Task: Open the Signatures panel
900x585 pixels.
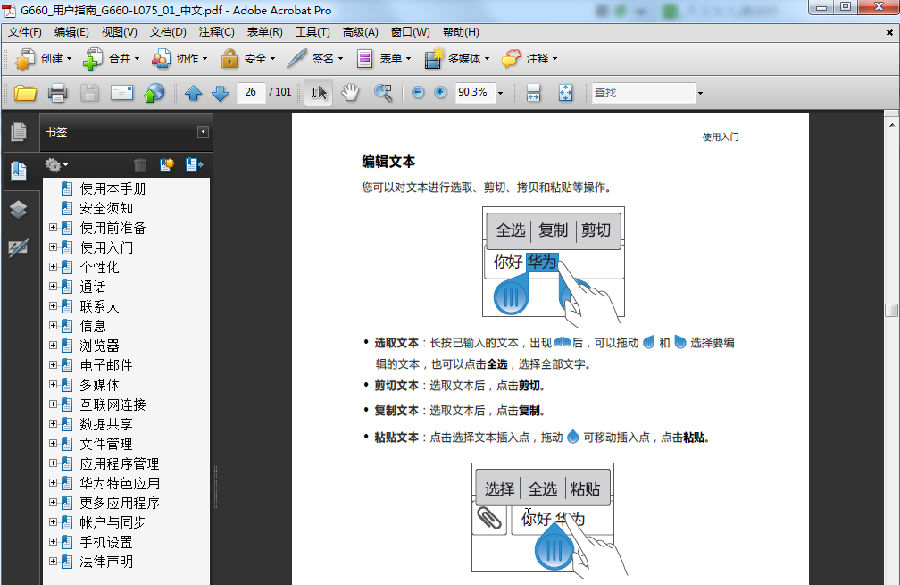Action: click(x=18, y=247)
